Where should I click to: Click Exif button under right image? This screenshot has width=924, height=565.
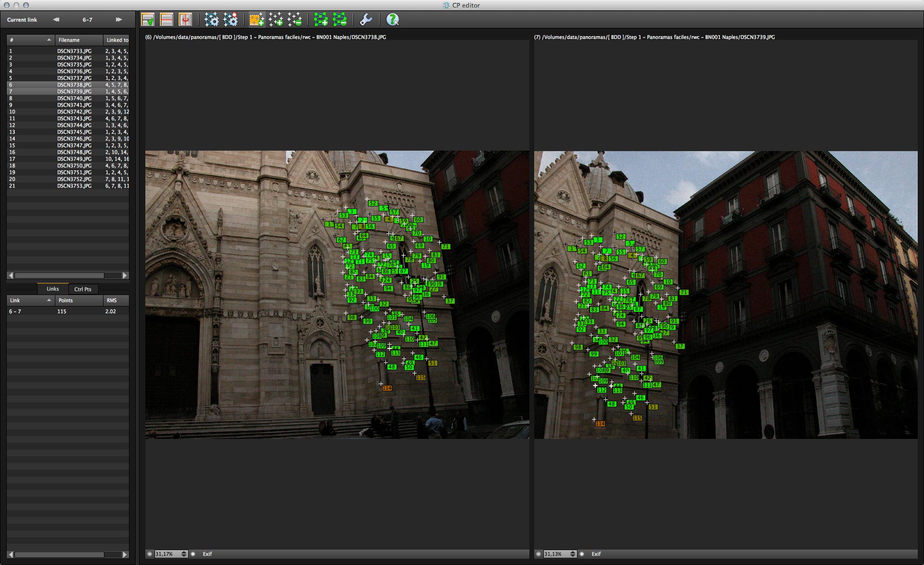[596, 554]
